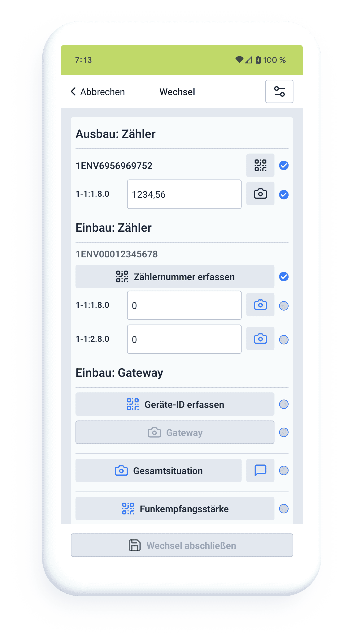Image resolution: width=348 pixels, height=644 pixels.
Task: Tap Wechsel abschließen to finish
Action: click(182, 545)
